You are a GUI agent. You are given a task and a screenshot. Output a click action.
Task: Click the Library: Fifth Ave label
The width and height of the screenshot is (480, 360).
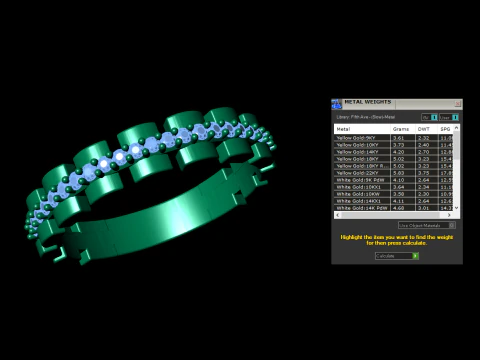pos(366,117)
